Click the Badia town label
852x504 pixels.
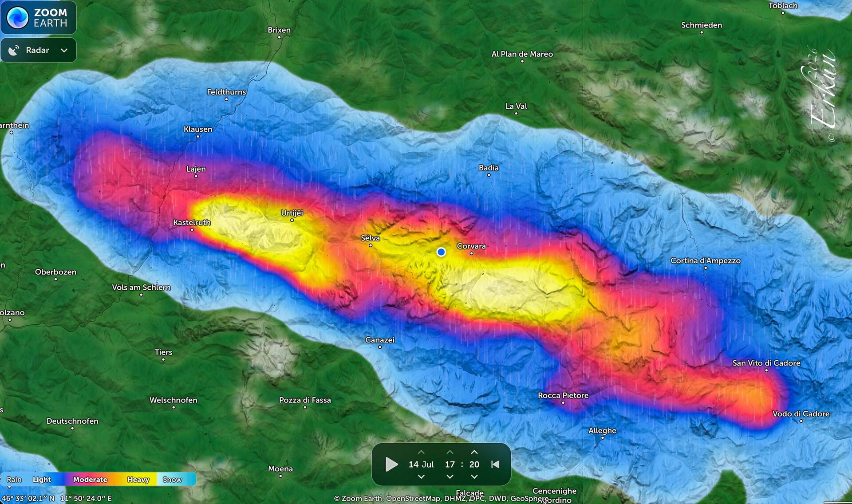point(489,168)
